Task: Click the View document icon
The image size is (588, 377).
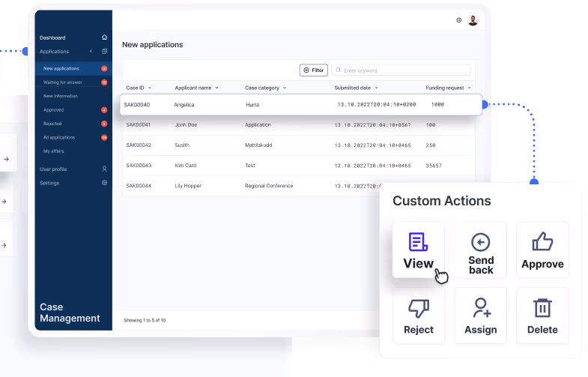Action: (x=418, y=241)
